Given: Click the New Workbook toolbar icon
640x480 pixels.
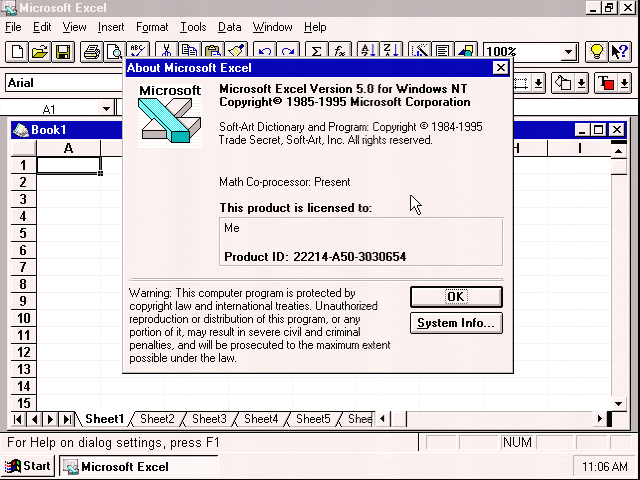Looking at the screenshot, I should coord(17,52).
